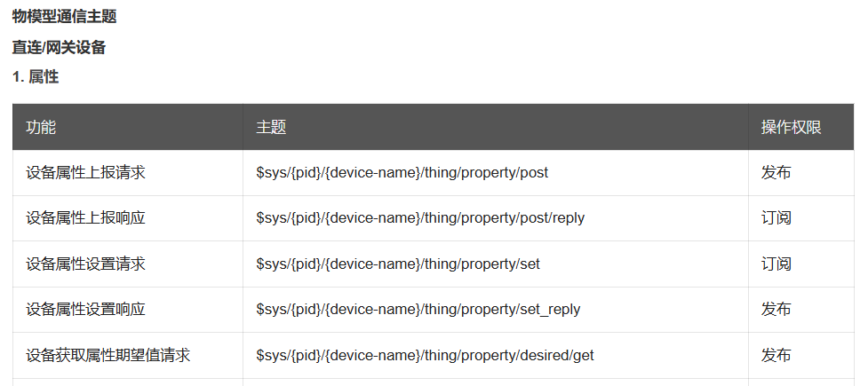Click the thing/property/set topic text
The width and height of the screenshot is (868, 386).
397,264
